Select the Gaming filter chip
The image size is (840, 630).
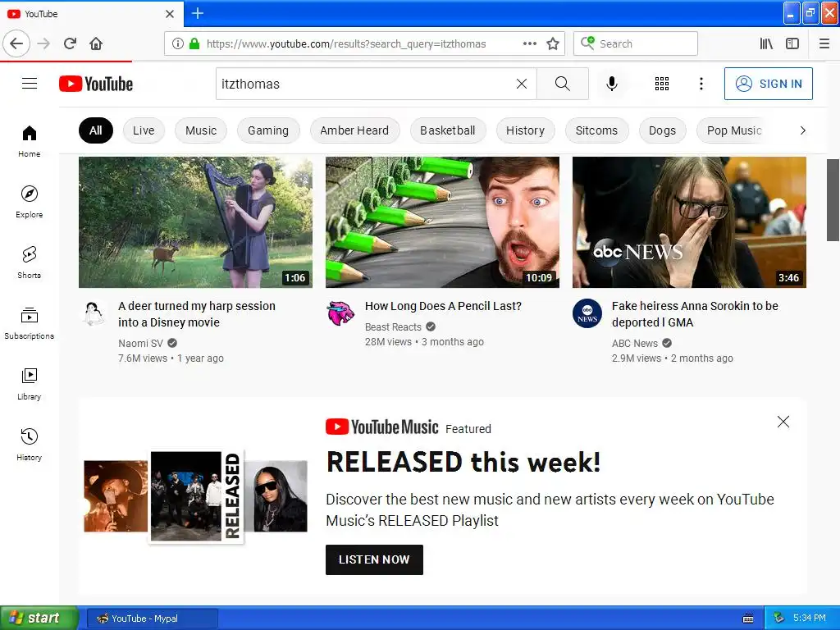point(268,130)
